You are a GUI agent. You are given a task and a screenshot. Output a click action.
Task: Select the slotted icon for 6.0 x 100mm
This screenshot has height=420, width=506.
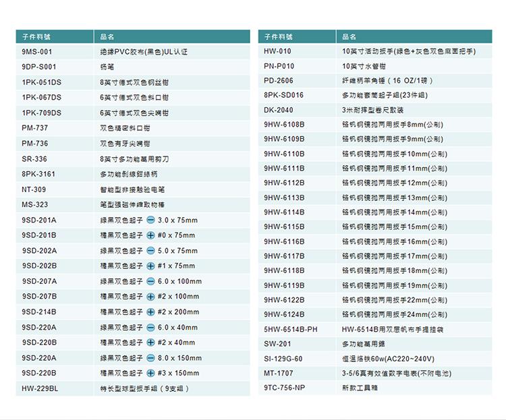click(x=150, y=281)
